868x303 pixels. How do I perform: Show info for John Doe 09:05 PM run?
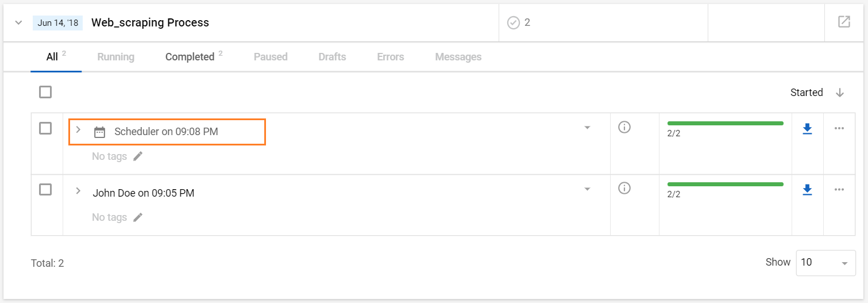[624, 188]
